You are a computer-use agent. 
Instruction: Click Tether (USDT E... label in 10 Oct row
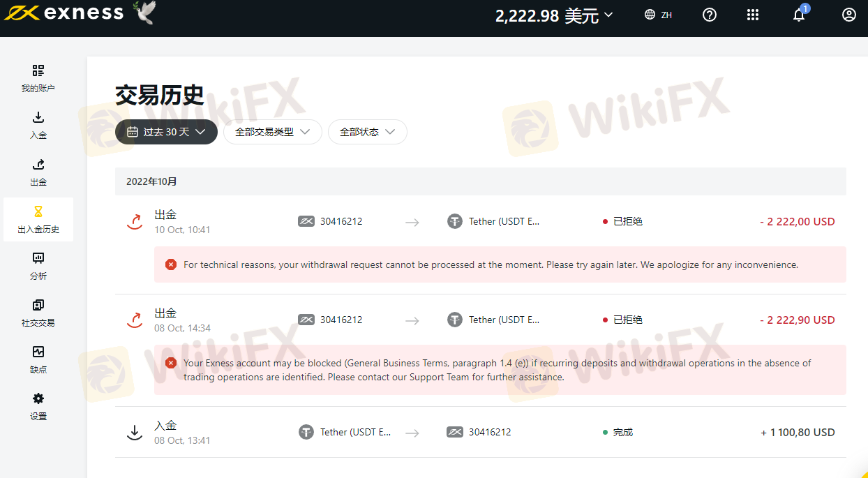tap(504, 222)
